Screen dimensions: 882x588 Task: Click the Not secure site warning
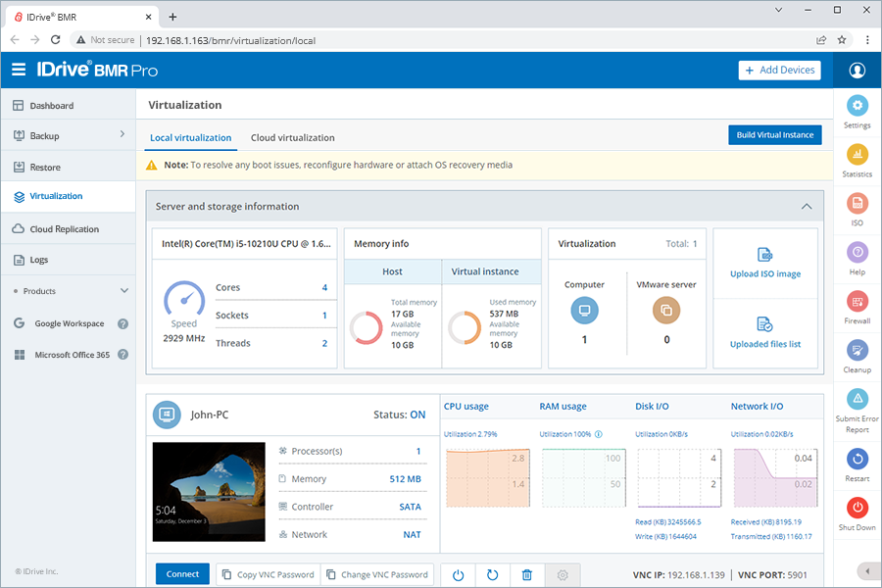tap(105, 40)
